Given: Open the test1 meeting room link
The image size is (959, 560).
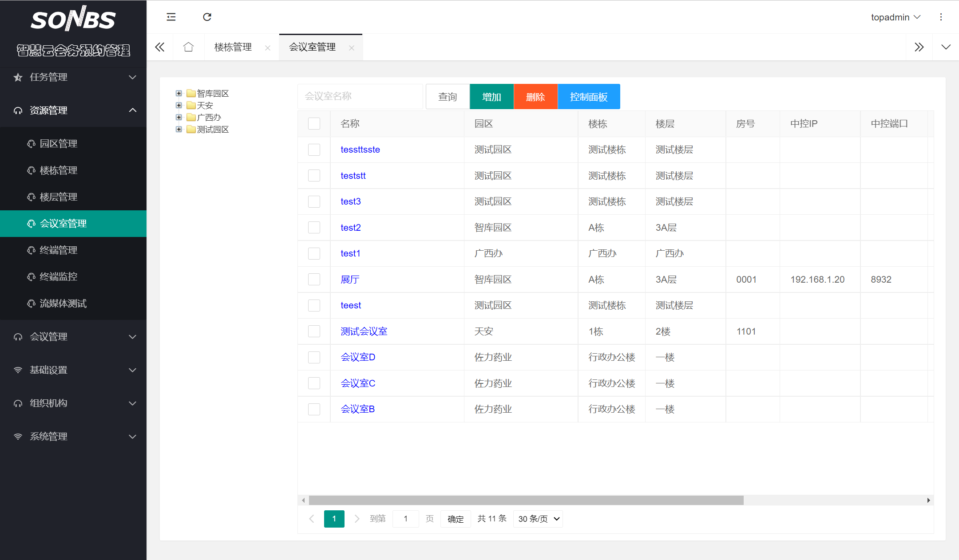Looking at the screenshot, I should pos(350,253).
